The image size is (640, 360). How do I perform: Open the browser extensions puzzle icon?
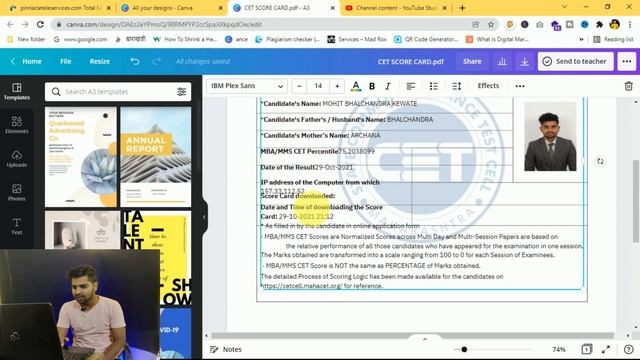(600, 24)
